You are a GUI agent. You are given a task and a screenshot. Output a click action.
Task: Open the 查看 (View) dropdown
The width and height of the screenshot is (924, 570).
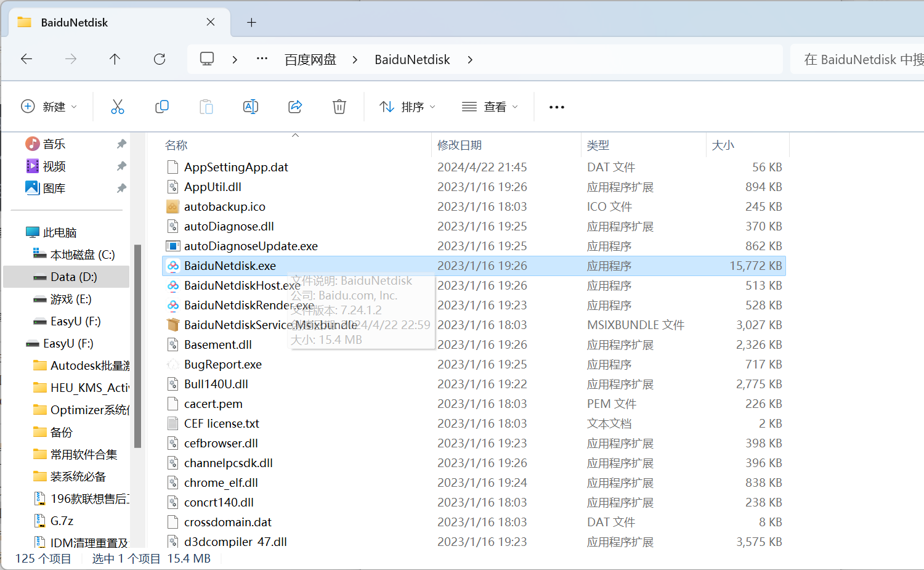pyautogui.click(x=490, y=107)
